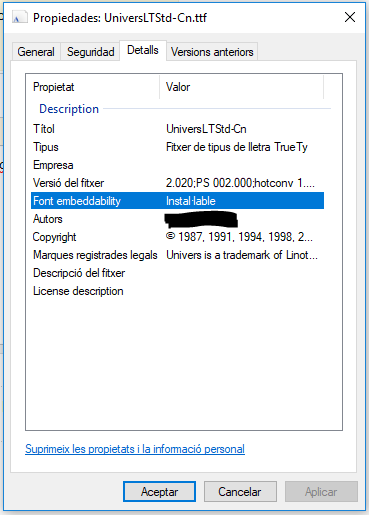Image resolution: width=369 pixels, height=515 pixels.
Task: Select the Títol property row
Action: tap(177, 129)
